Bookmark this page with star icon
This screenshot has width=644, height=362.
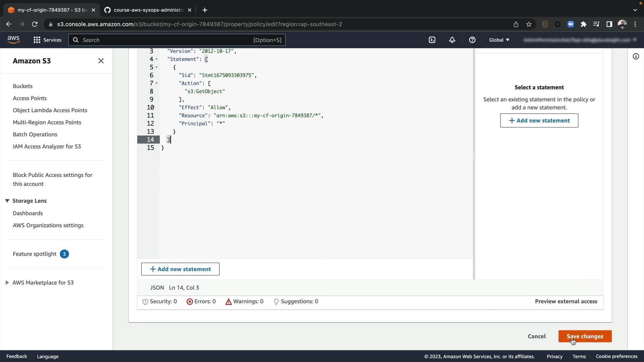click(x=529, y=24)
